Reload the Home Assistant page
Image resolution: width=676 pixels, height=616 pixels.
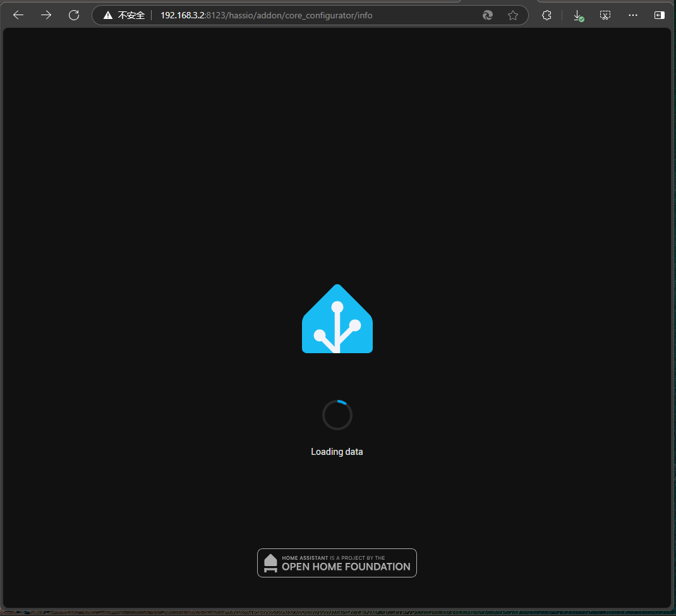pyautogui.click(x=74, y=15)
